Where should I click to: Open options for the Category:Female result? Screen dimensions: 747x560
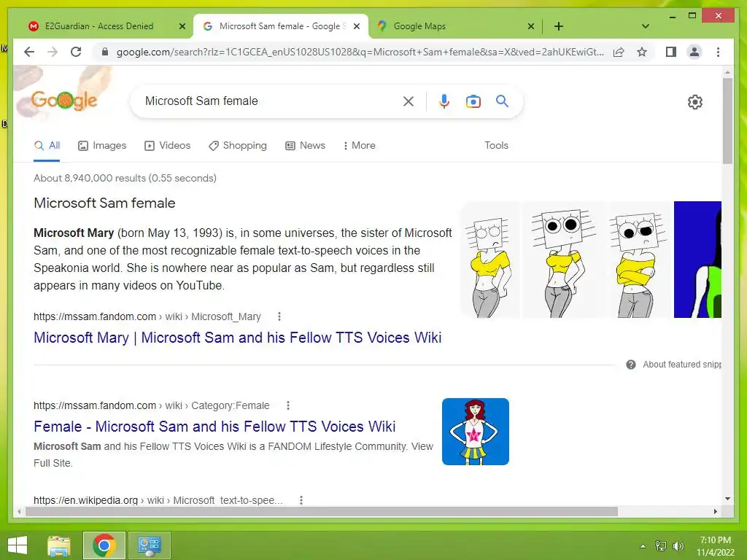tap(287, 405)
